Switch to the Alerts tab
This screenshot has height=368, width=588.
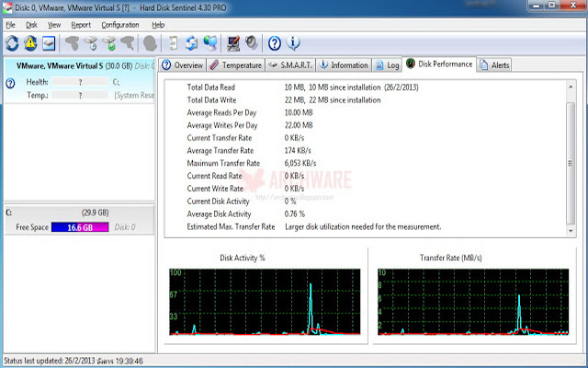click(494, 65)
